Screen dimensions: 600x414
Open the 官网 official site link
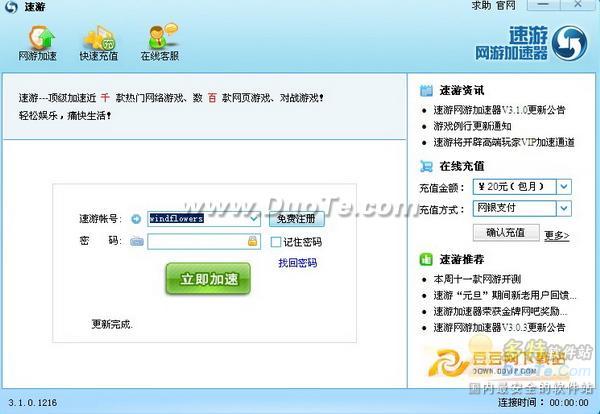[506, 6]
